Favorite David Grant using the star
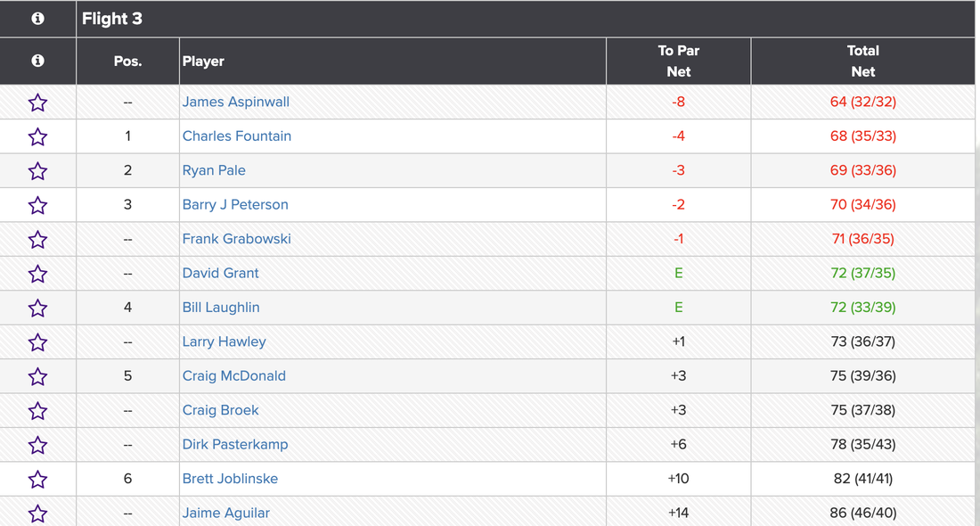The image size is (980, 526). click(37, 274)
